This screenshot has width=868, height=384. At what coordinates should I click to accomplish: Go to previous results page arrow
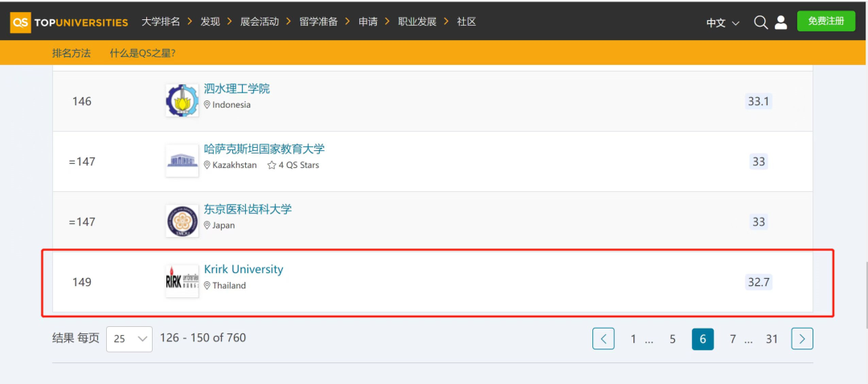click(x=604, y=339)
